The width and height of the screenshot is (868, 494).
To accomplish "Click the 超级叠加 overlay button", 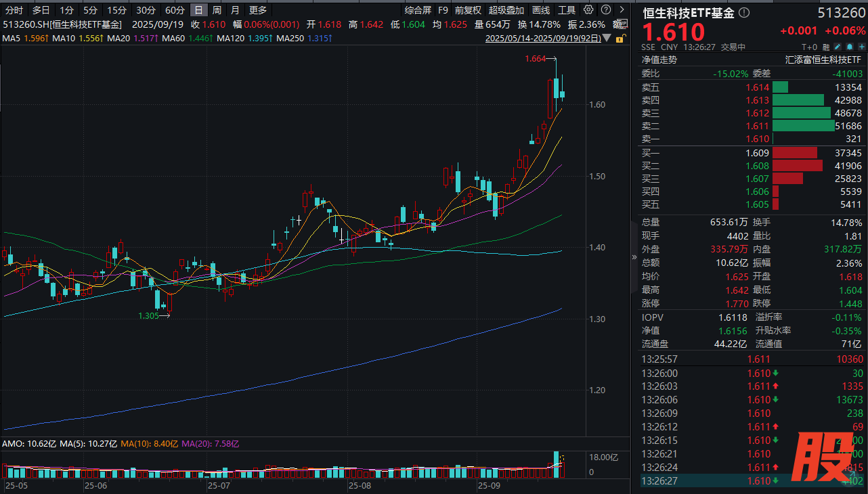I will pos(506,10).
